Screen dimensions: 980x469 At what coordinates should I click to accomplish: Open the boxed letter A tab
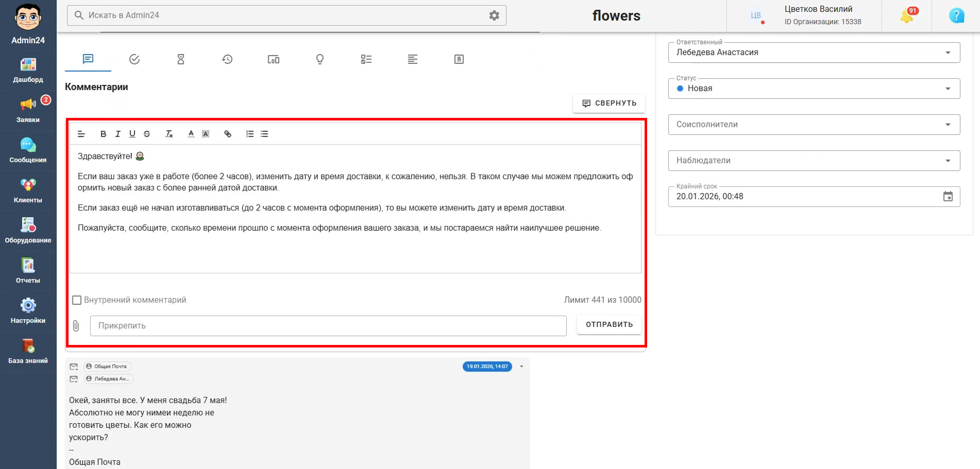pyautogui.click(x=459, y=59)
